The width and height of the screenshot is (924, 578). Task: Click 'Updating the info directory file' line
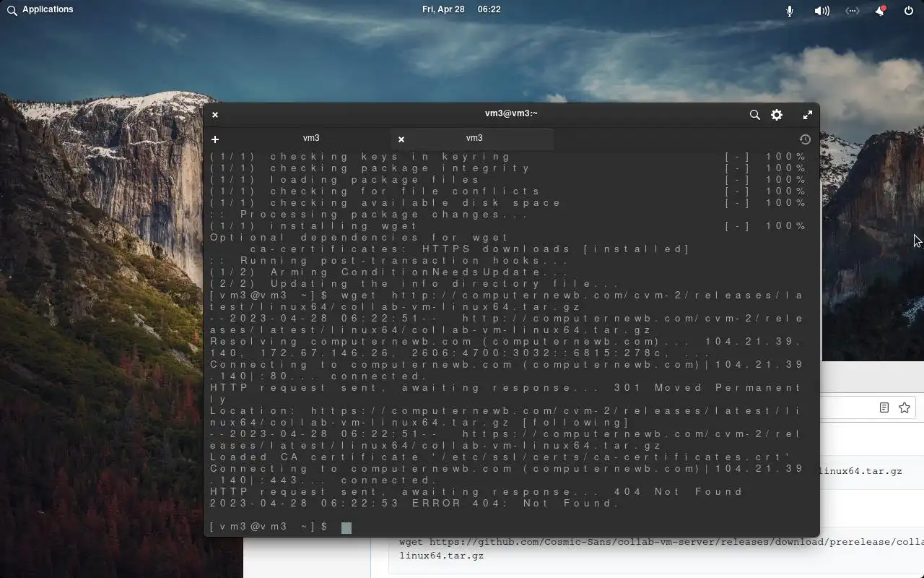click(415, 284)
